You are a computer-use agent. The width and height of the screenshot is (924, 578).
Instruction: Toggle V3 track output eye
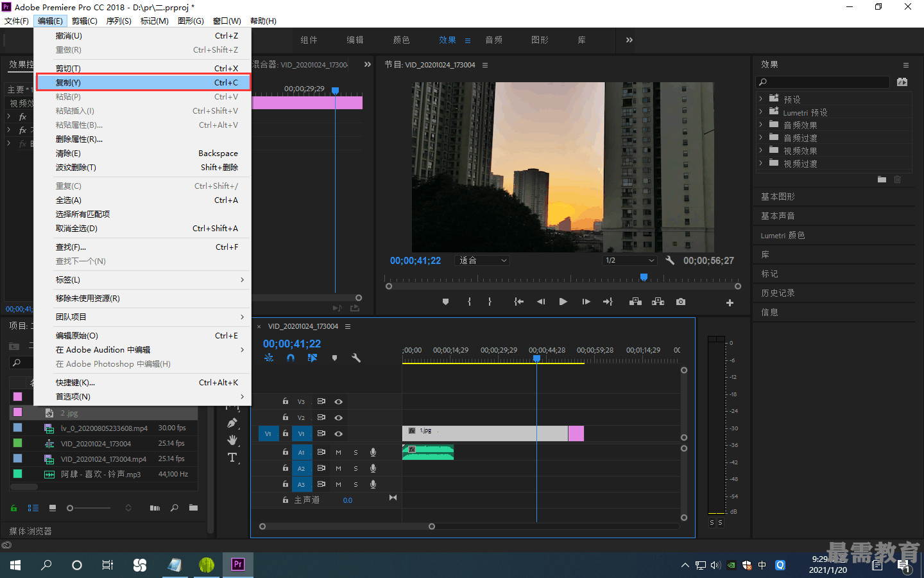tap(338, 401)
